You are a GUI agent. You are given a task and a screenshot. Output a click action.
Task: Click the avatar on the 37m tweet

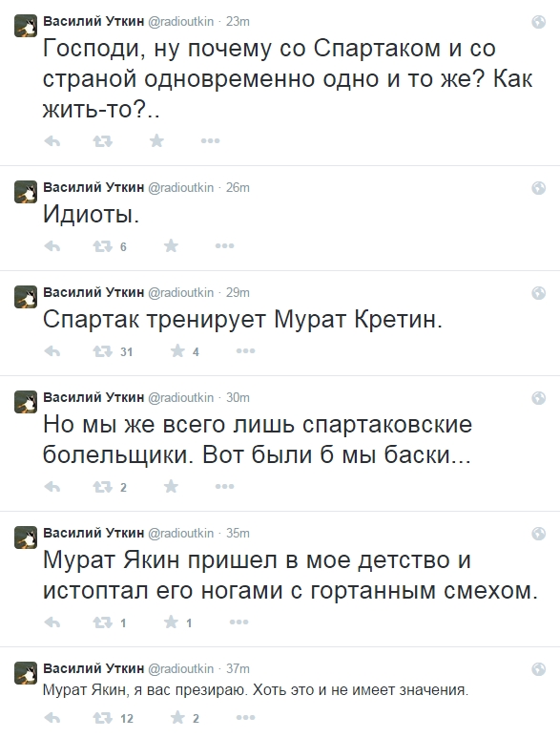point(26,673)
